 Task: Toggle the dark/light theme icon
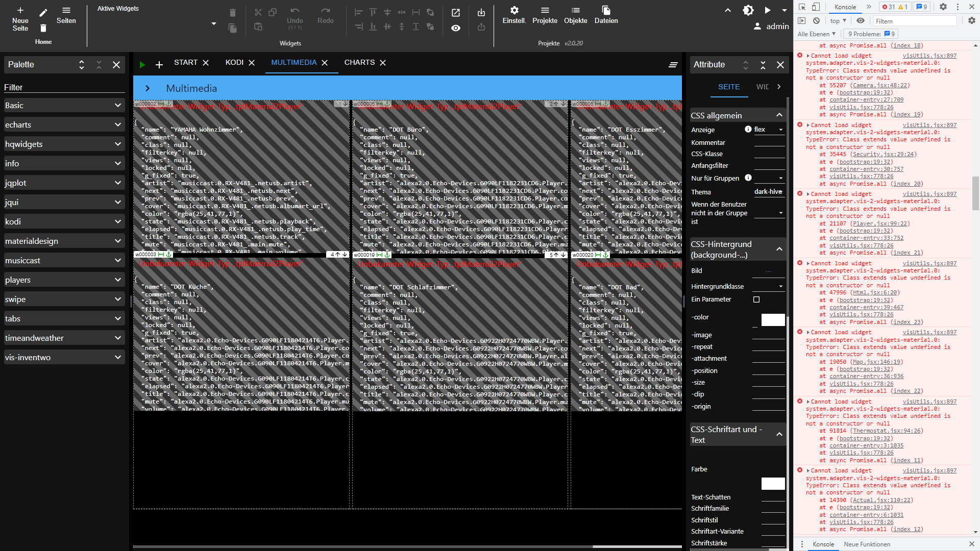[x=748, y=10]
